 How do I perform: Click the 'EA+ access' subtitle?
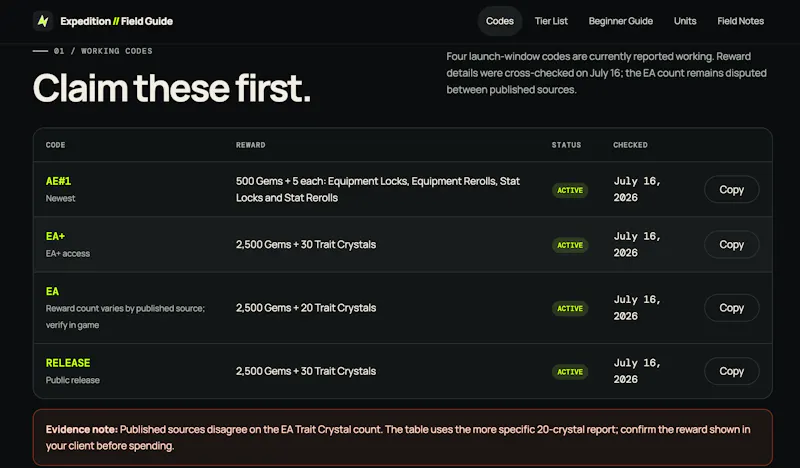pos(67,254)
